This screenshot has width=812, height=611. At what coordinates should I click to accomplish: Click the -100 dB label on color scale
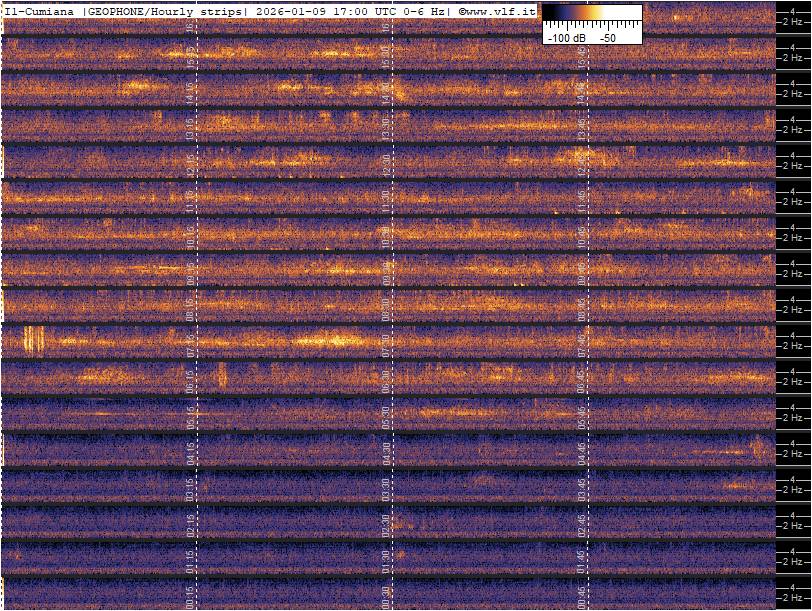566,37
